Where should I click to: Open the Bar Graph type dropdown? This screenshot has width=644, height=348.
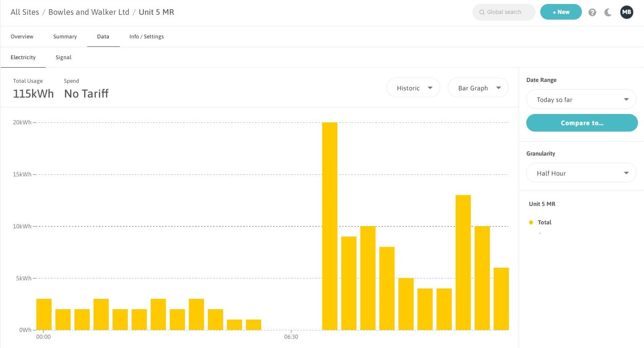click(478, 88)
